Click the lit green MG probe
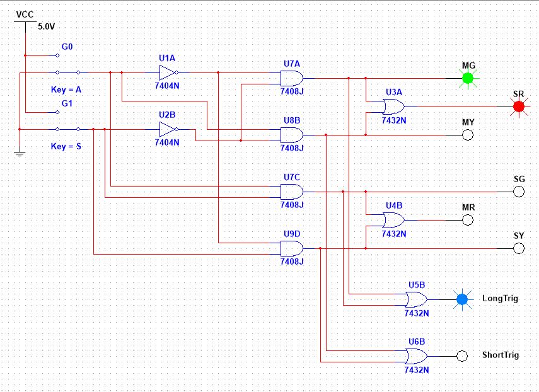Image resolution: width=539 pixels, height=392 pixels. 467,78
